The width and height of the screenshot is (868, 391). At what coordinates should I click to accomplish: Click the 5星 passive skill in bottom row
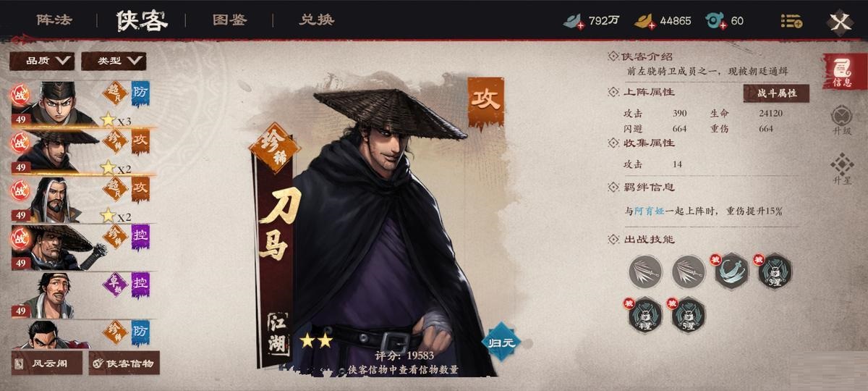(x=689, y=314)
